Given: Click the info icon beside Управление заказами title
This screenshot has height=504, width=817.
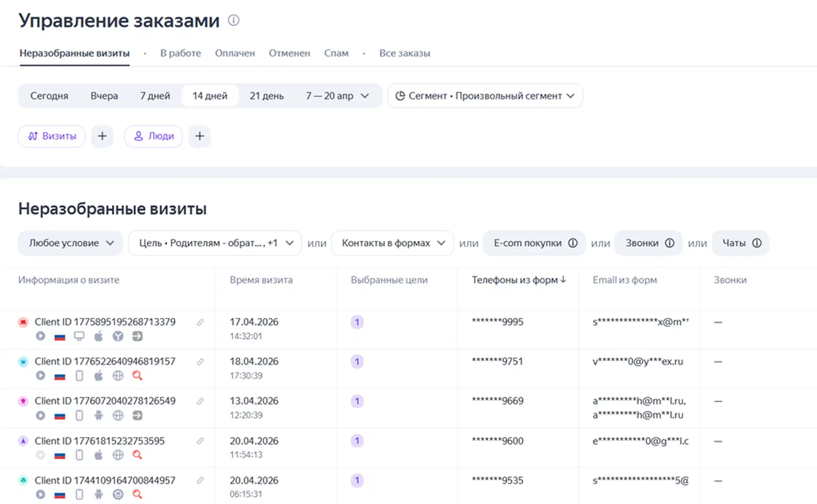Looking at the screenshot, I should pos(233,20).
